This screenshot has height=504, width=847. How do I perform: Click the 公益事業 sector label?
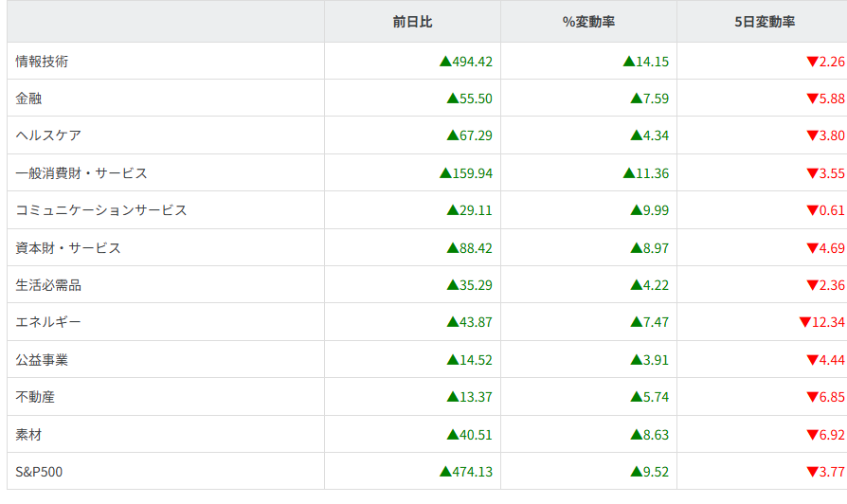(42, 360)
